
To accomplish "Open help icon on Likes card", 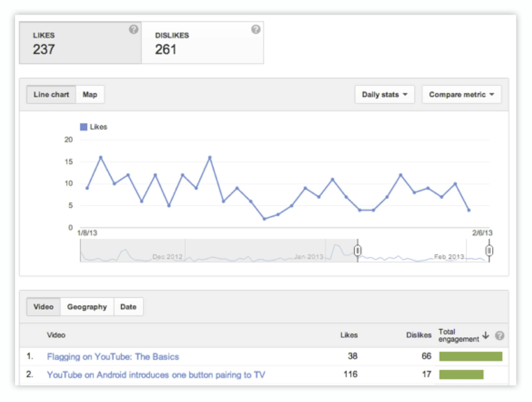I will [x=134, y=29].
